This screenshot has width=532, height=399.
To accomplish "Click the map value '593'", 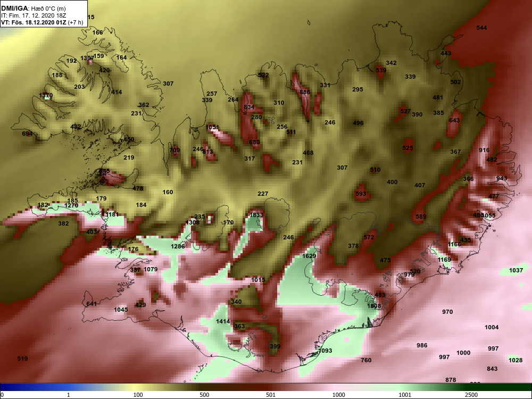I will 361,194.
